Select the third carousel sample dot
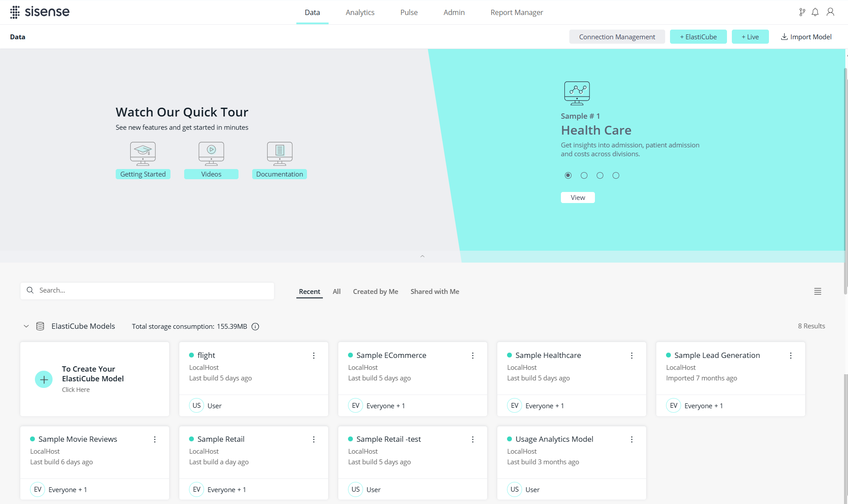The height and width of the screenshot is (504, 848). pos(600,176)
